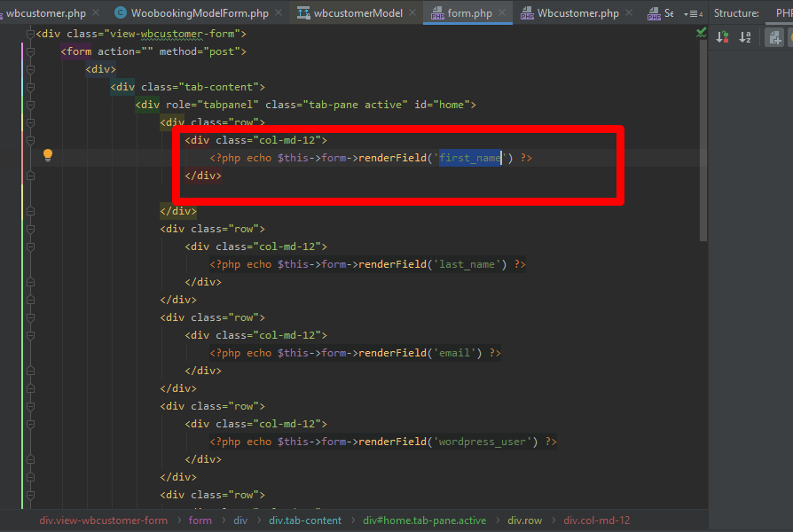Click the yellow lightbulb quick-fix icon
This screenshot has width=793, height=532.
48,156
